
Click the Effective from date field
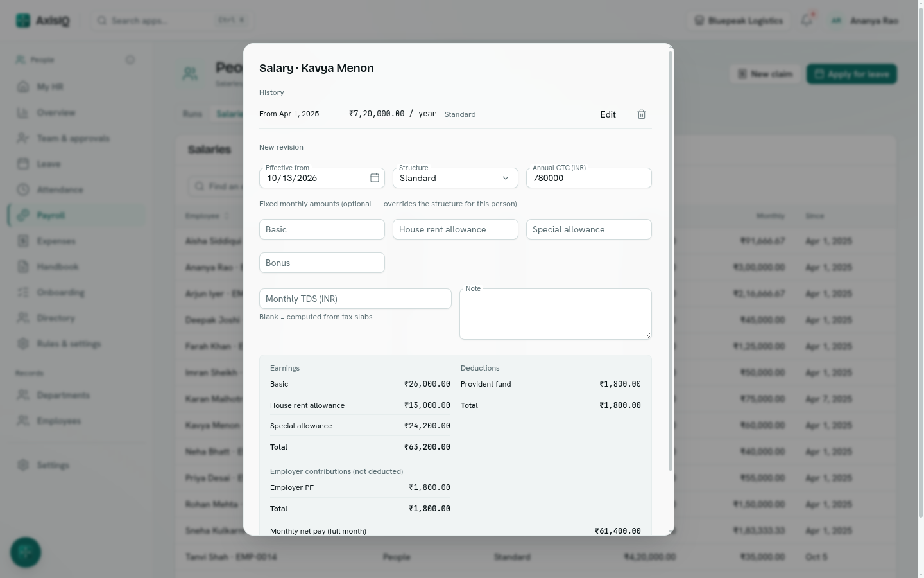pos(322,178)
